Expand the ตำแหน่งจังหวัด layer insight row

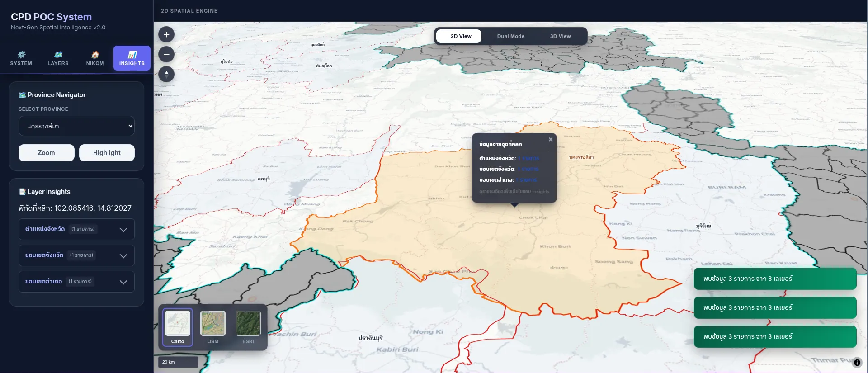(x=76, y=229)
